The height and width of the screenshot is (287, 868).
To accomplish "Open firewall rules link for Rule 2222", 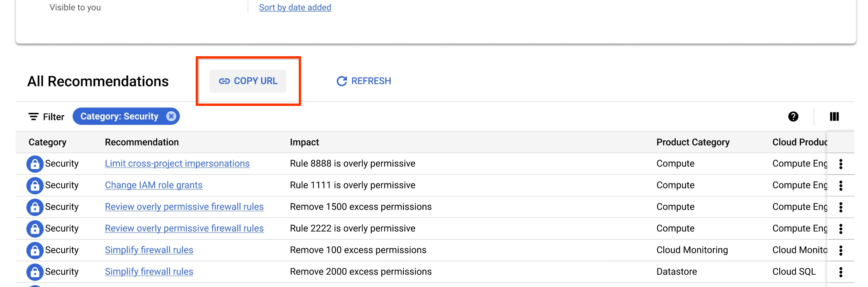I will tap(184, 228).
